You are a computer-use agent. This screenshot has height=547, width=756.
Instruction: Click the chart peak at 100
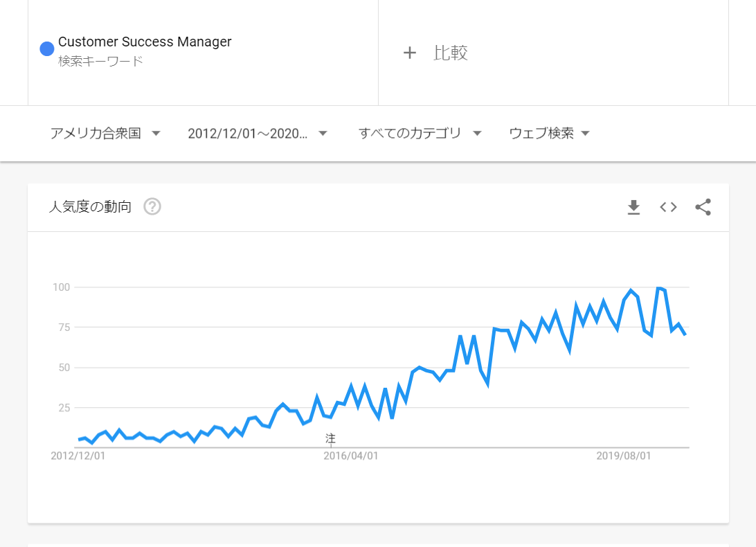click(x=658, y=288)
